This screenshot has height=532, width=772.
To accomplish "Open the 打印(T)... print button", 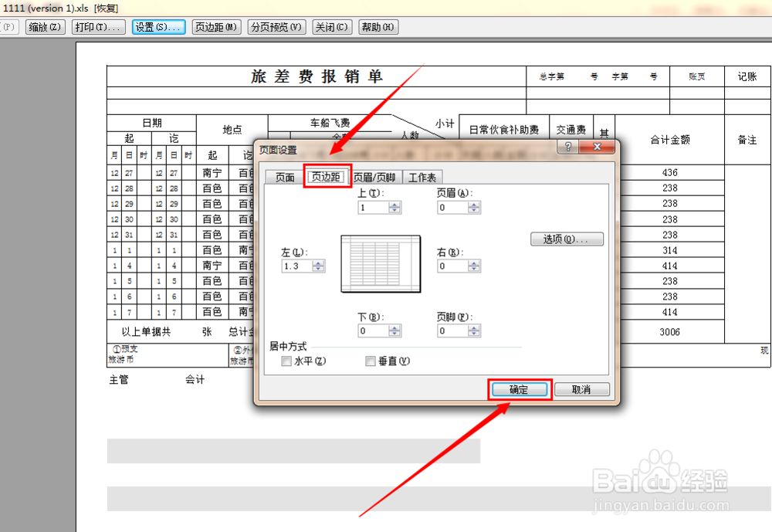I will click(x=99, y=27).
